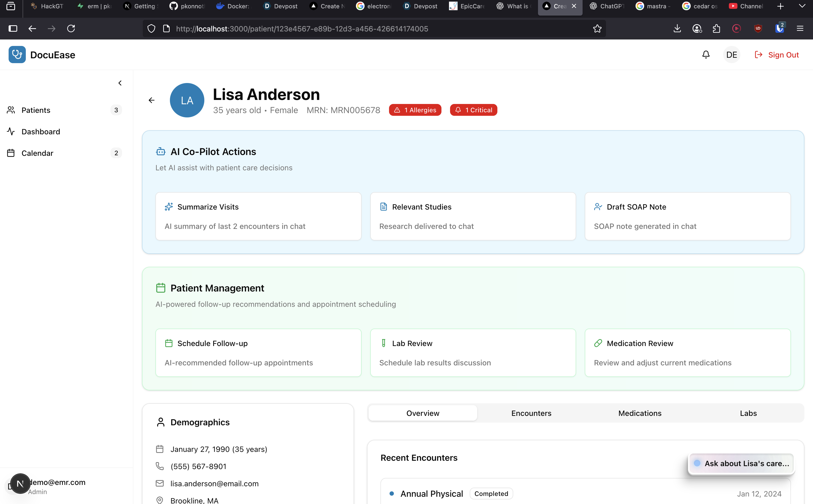Viewport: 813px width, 504px height.
Task: Switch to the Medications tab
Action: pyautogui.click(x=640, y=413)
